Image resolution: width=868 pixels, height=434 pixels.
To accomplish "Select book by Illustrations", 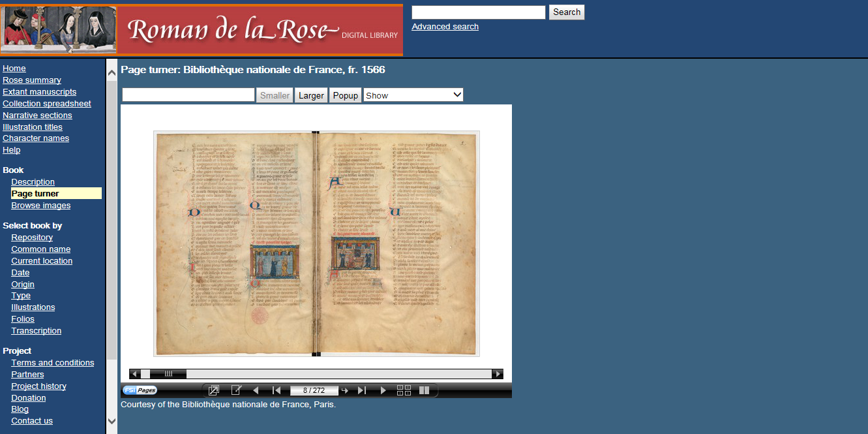I will pyautogui.click(x=33, y=307).
